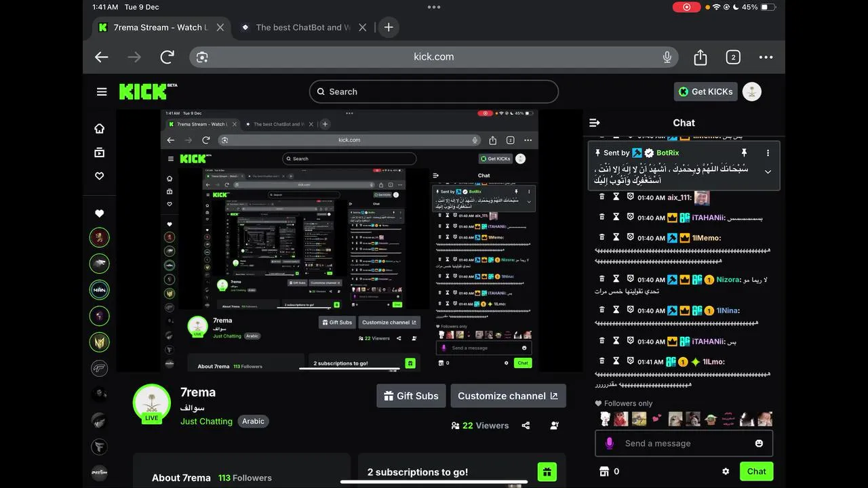Open the Just Chatting category link

206,421
